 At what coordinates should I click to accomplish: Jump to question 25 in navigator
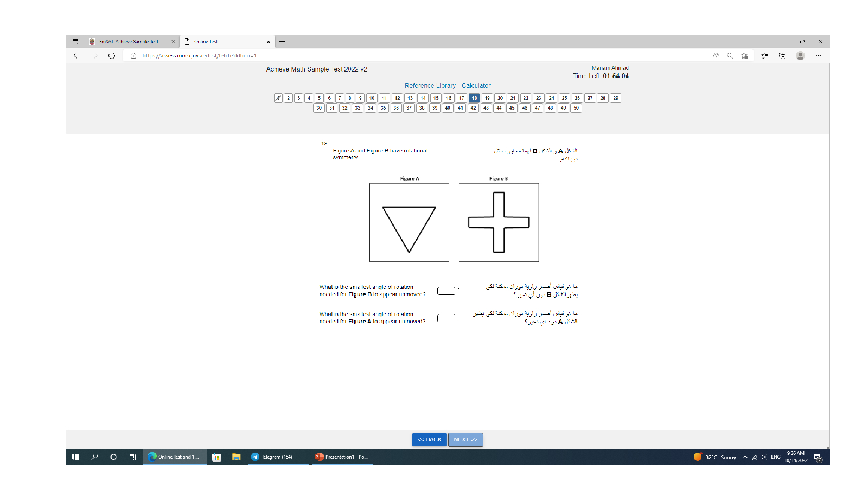click(x=564, y=98)
